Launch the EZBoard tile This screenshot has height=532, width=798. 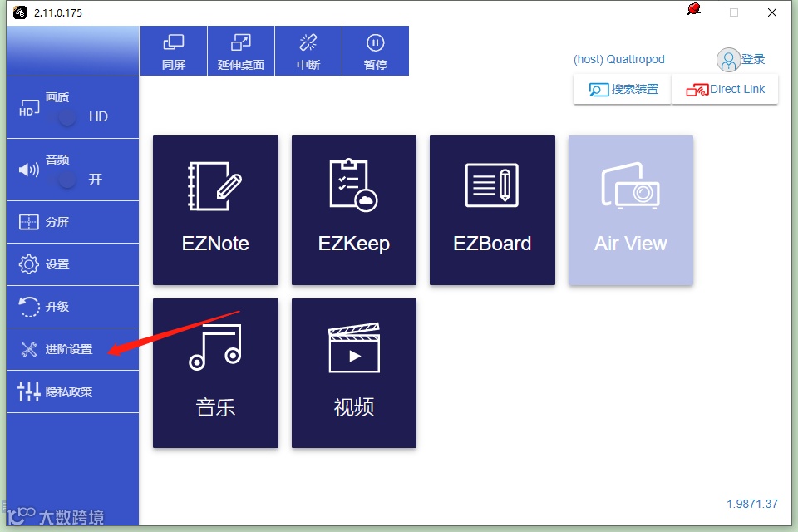[492, 210]
